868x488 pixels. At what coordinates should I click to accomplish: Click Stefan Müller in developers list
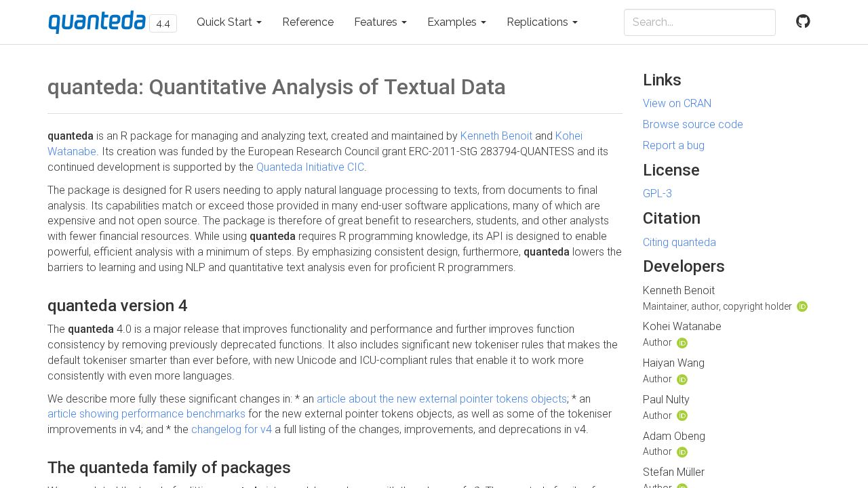(673, 472)
